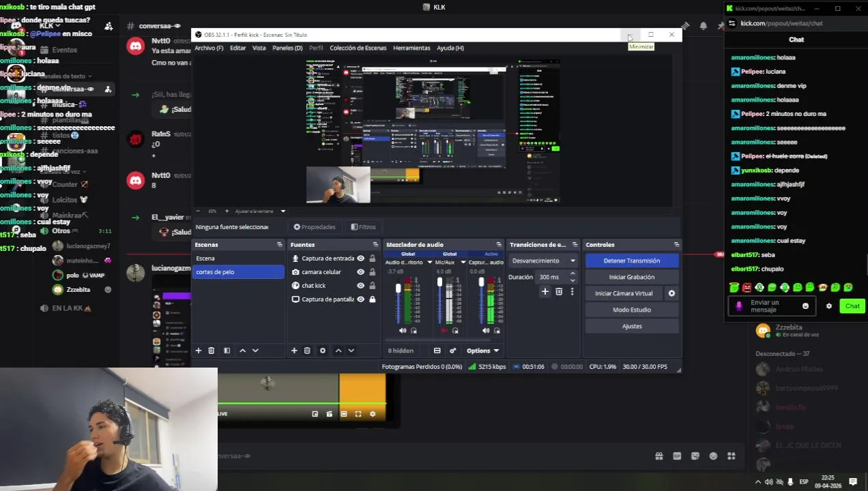868x491 pixels.
Task: Hide the camara celular source
Action: pyautogui.click(x=360, y=272)
